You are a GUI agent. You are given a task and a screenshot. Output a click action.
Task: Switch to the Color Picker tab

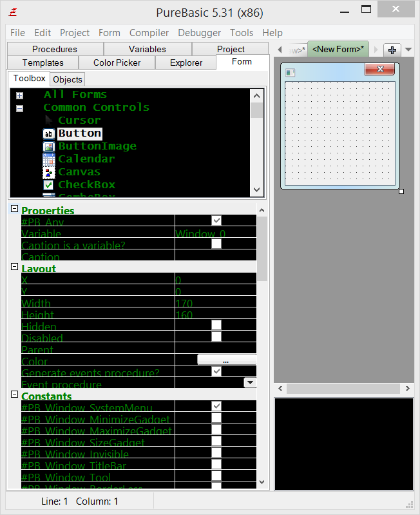tap(116, 63)
